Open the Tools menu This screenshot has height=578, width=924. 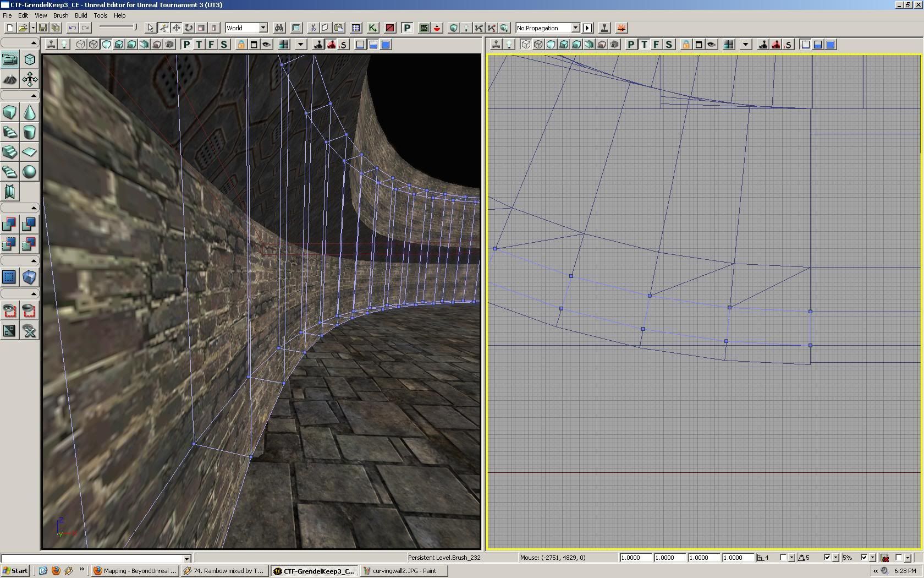(x=100, y=15)
